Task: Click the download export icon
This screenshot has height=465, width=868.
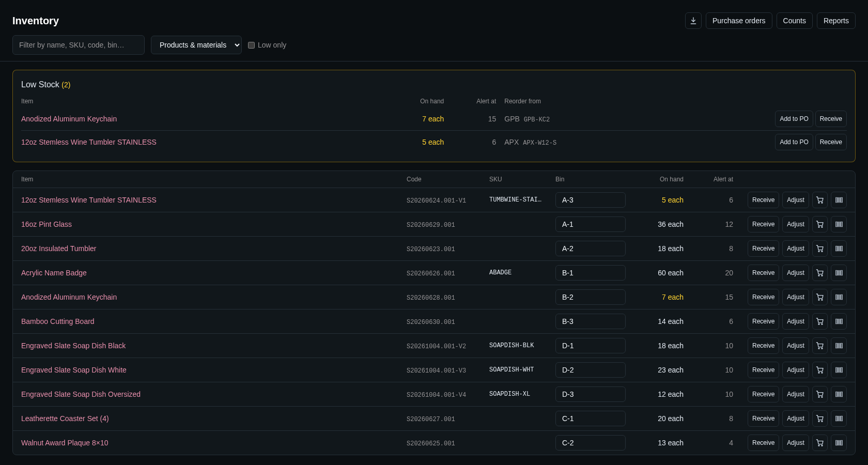Action: coord(693,21)
